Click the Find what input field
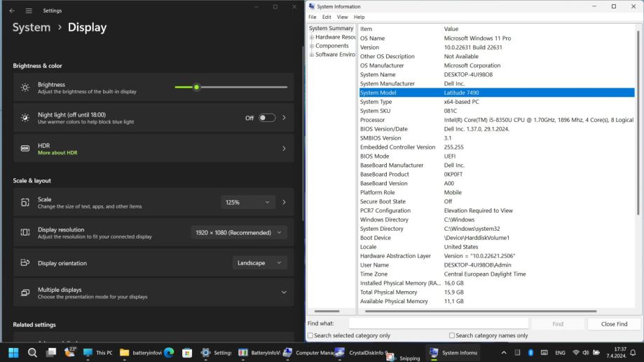 [438, 323]
